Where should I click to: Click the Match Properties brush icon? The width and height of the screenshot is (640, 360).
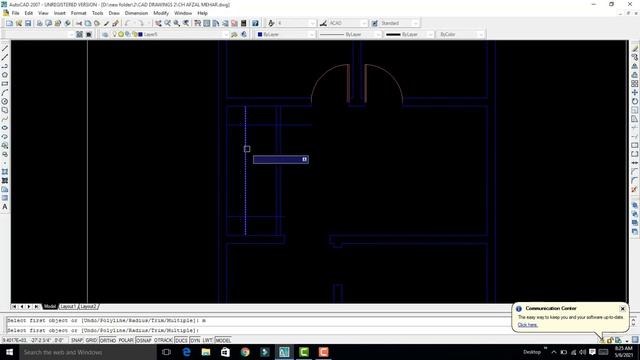click(107, 23)
